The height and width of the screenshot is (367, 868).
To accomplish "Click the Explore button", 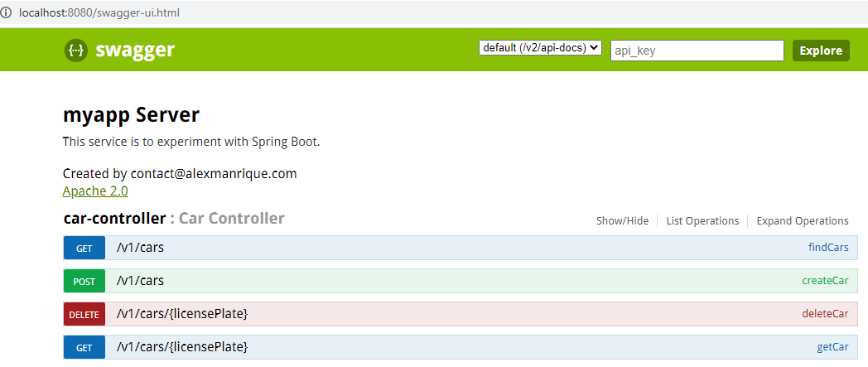I will (x=821, y=51).
